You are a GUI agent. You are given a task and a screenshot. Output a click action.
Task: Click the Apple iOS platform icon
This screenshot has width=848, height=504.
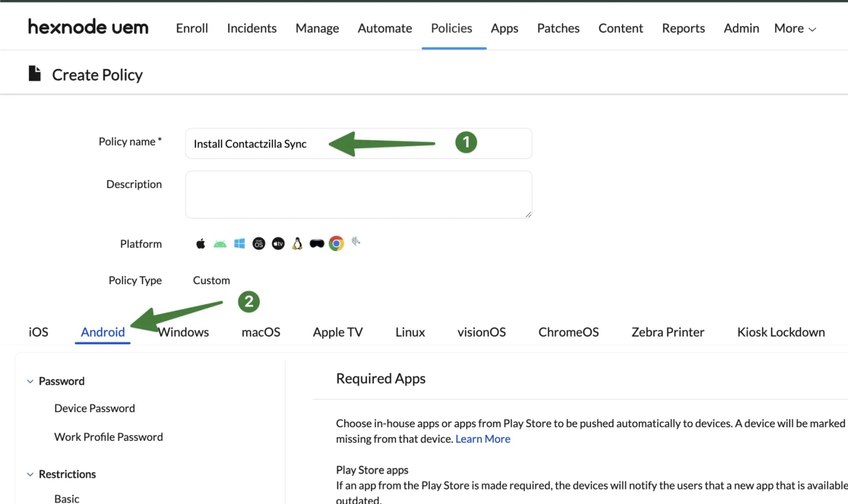pyautogui.click(x=200, y=244)
